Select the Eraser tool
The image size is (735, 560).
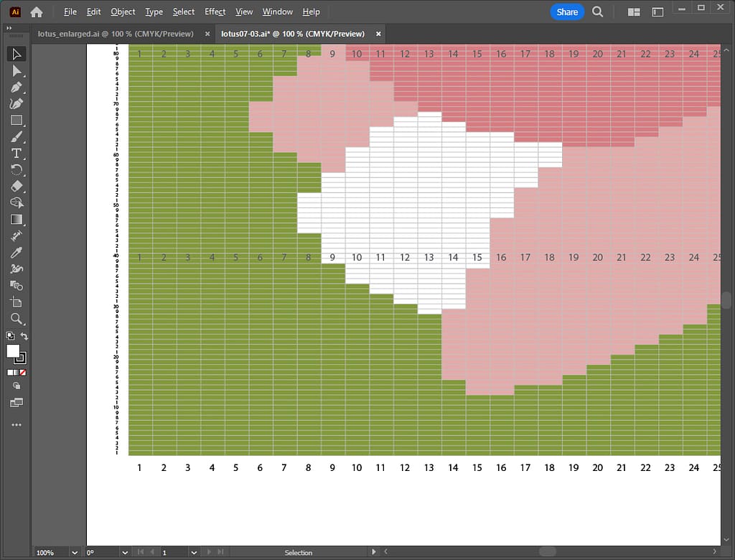pos(17,186)
